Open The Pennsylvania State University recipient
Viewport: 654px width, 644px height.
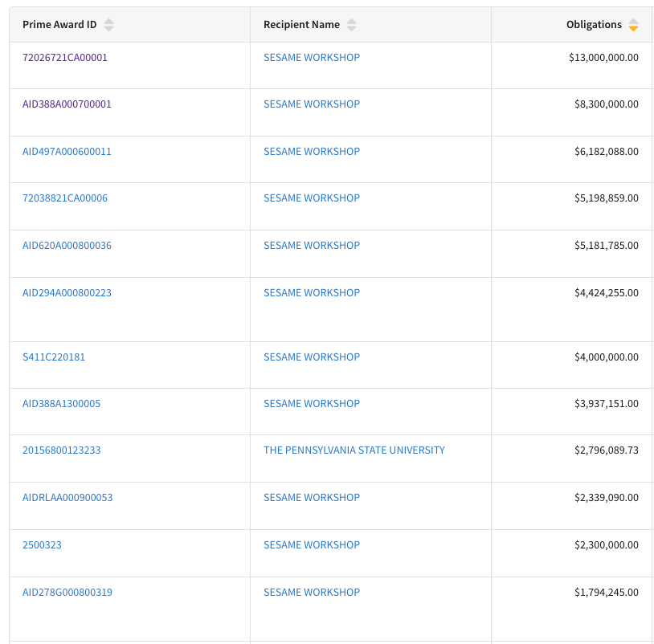point(354,450)
